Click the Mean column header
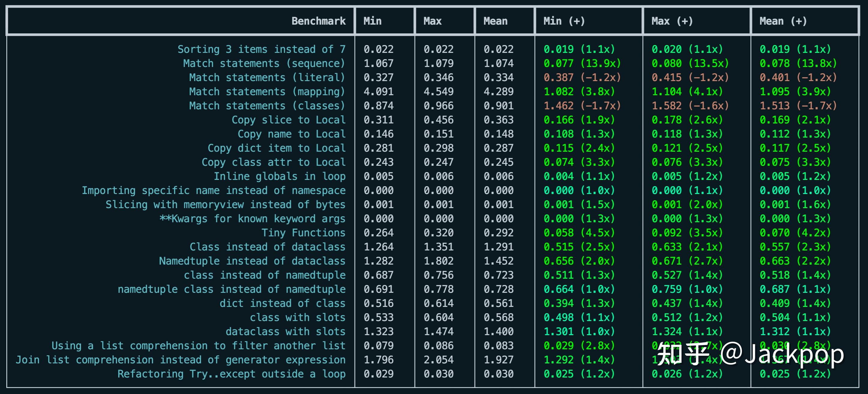 (x=495, y=21)
